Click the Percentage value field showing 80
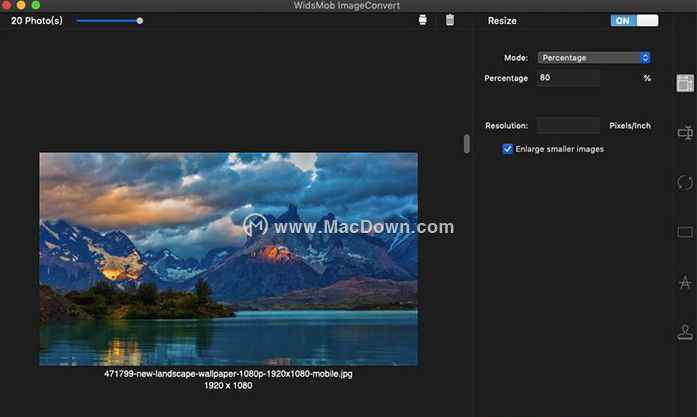The width and height of the screenshot is (697, 417). click(568, 78)
